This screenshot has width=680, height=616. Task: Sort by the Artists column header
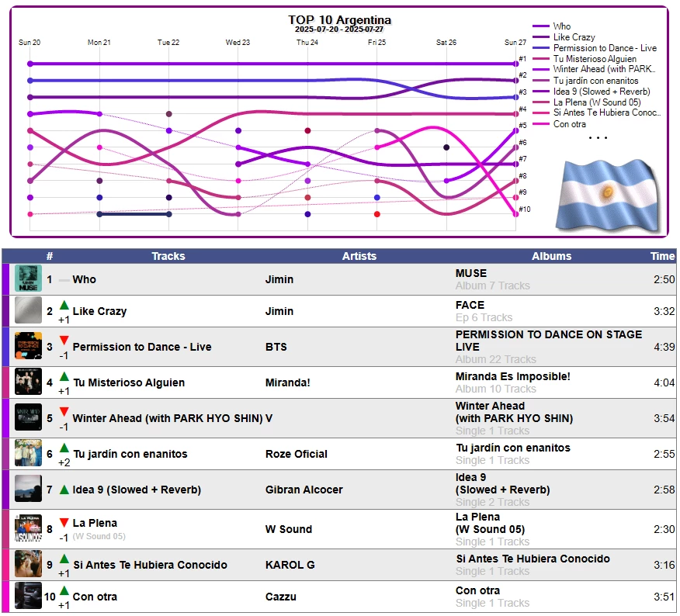(x=359, y=256)
